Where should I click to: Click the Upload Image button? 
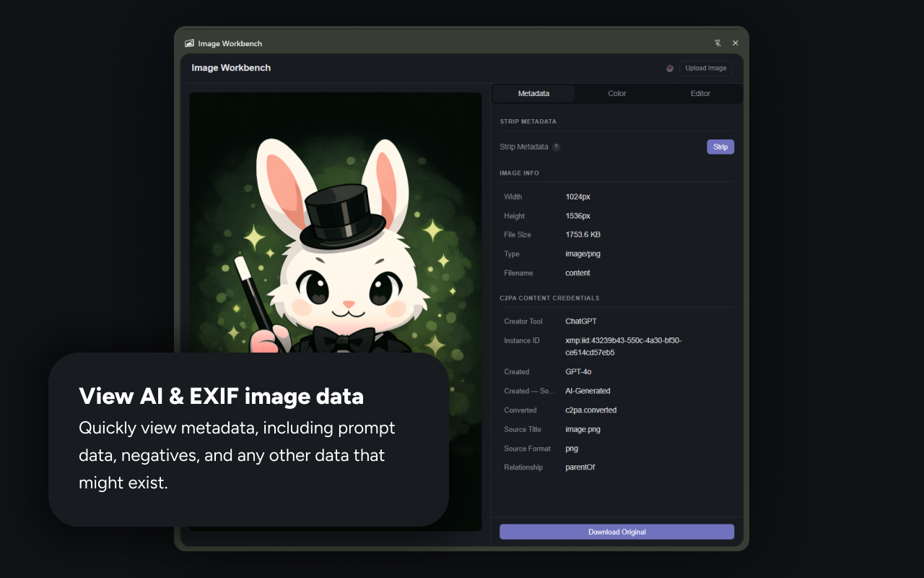click(x=705, y=68)
